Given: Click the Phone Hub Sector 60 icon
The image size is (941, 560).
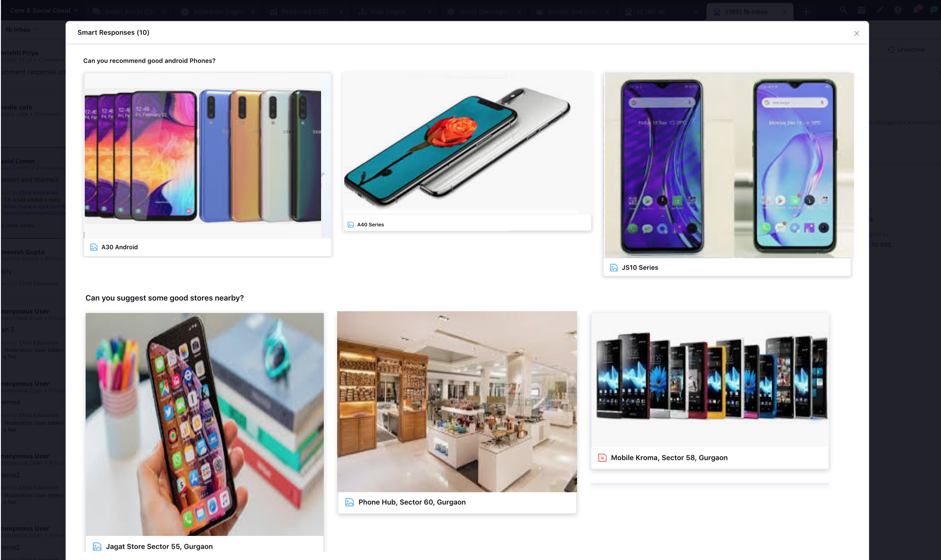Looking at the screenshot, I should point(350,502).
